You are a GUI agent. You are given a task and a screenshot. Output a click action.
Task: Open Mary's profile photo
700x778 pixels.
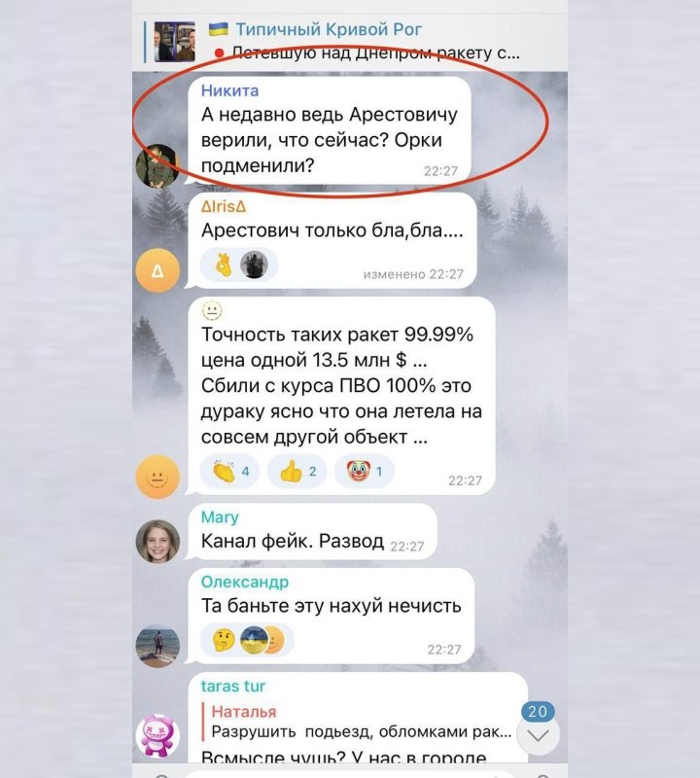[157, 542]
